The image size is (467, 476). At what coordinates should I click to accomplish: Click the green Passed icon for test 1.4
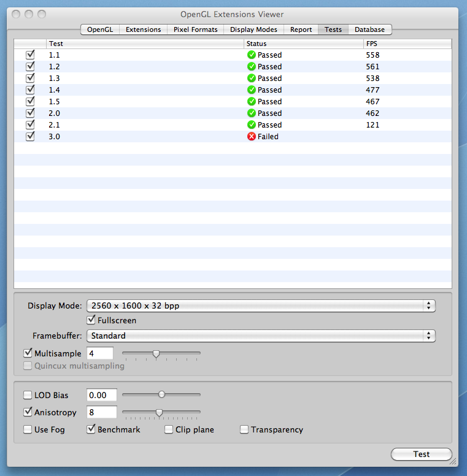[x=252, y=90]
